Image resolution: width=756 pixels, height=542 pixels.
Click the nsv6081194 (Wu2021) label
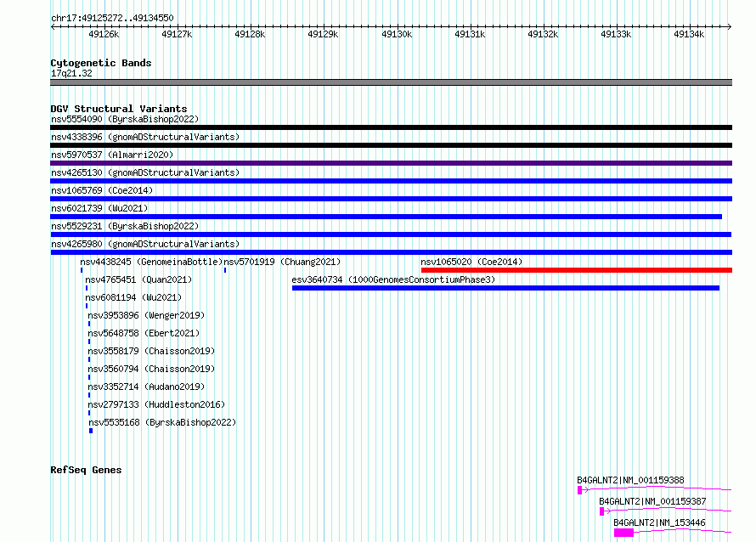click(133, 297)
